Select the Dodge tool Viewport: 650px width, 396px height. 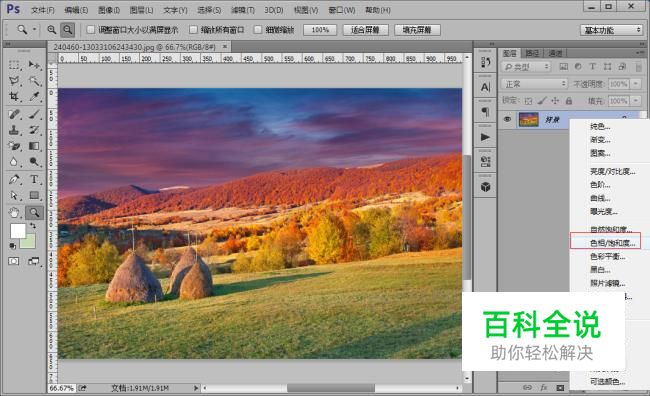[x=34, y=162]
